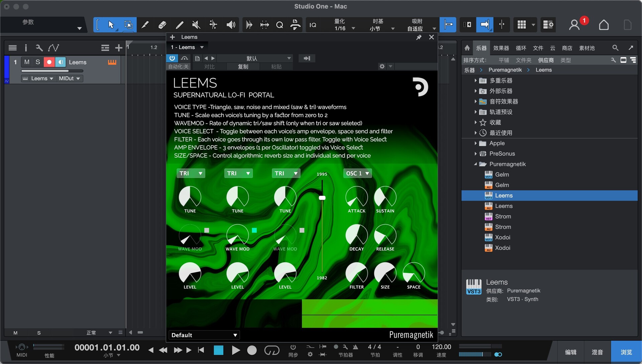Search the browser with magnifier icon
Viewport: 642px width, 364px height.
[615, 48]
